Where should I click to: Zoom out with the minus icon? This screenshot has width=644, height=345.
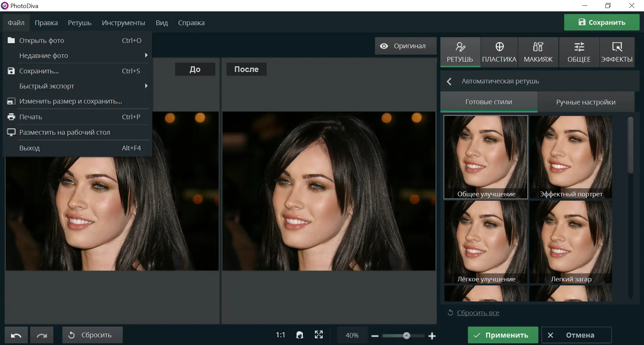pyautogui.click(x=375, y=336)
